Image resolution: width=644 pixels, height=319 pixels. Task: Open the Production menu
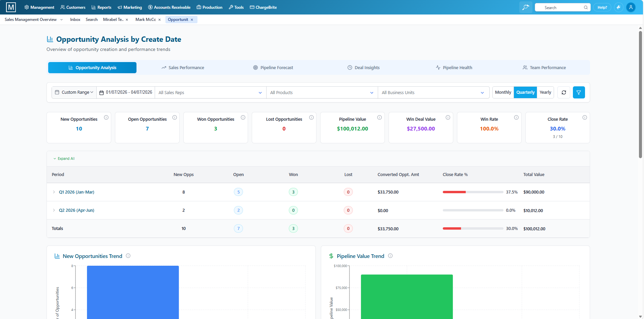point(210,7)
